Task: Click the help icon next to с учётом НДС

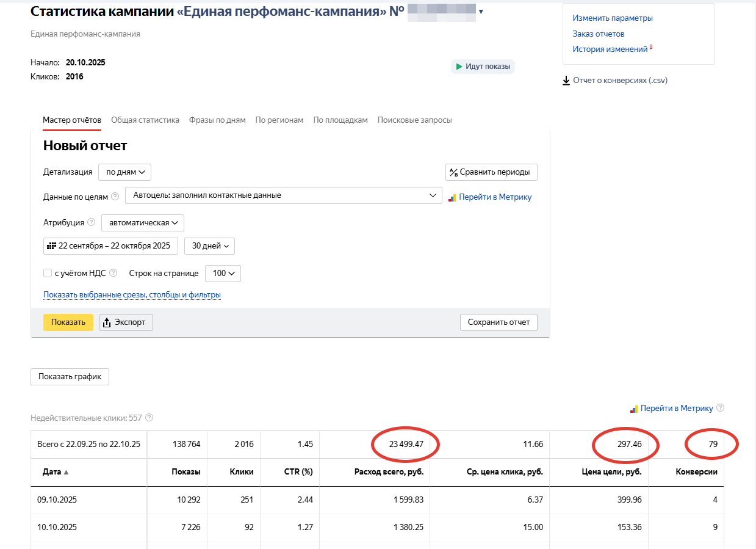Action: [x=113, y=274]
